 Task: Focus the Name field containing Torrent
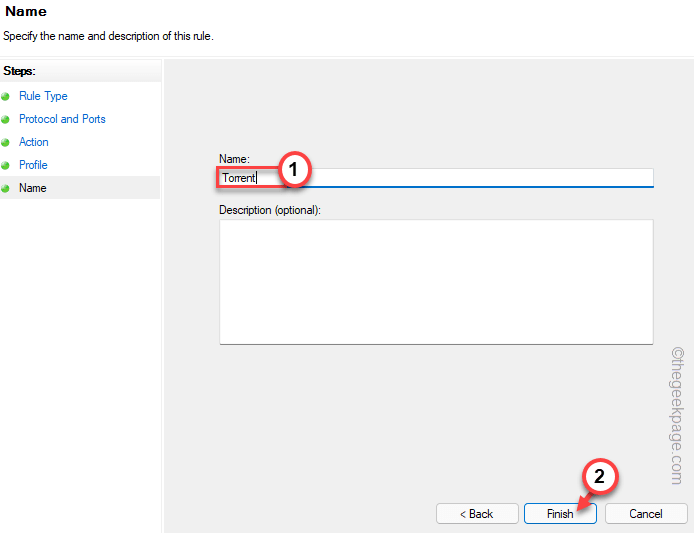pyautogui.click(x=450, y=178)
